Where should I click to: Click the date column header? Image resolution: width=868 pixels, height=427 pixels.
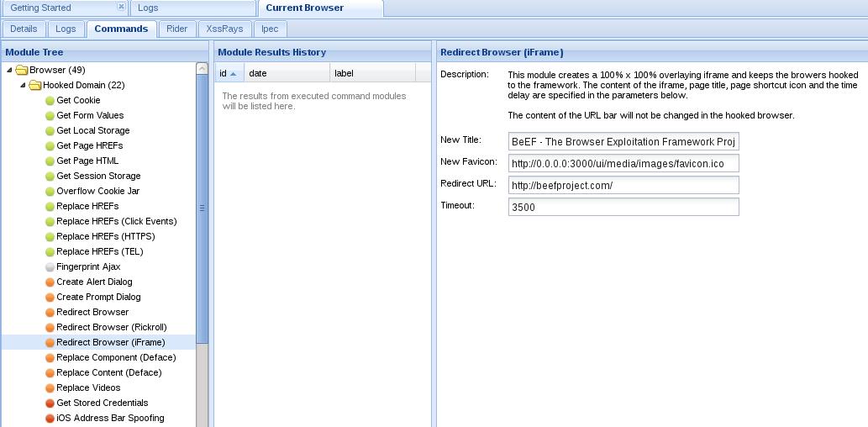286,74
